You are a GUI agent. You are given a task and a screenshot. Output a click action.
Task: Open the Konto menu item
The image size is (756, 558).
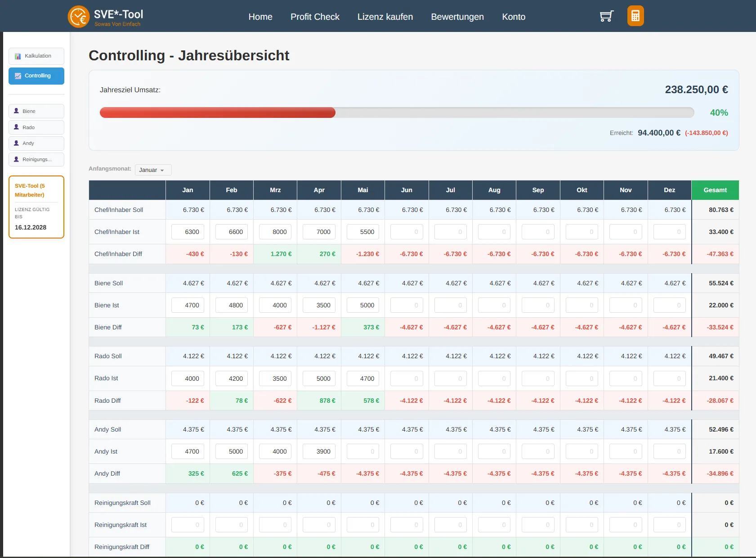(514, 17)
